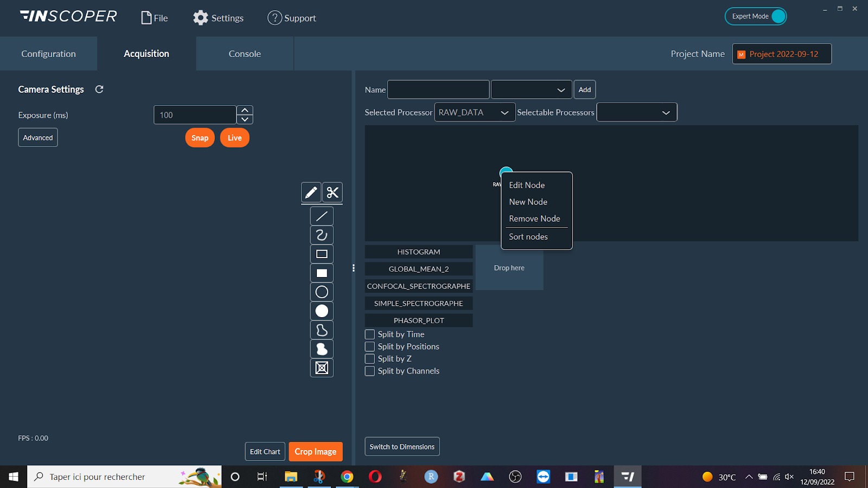Select the pencil annotation tool
The height and width of the screenshot is (488, 868).
coord(311,192)
